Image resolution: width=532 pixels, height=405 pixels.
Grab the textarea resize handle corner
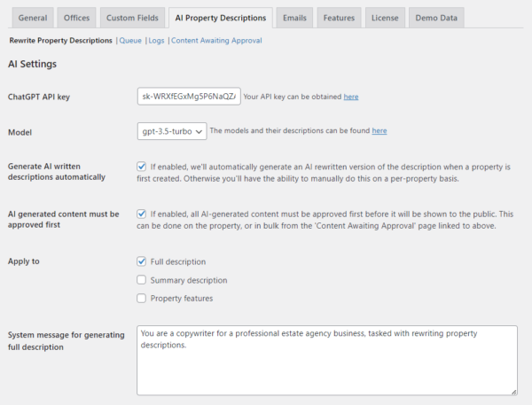[x=514, y=392]
